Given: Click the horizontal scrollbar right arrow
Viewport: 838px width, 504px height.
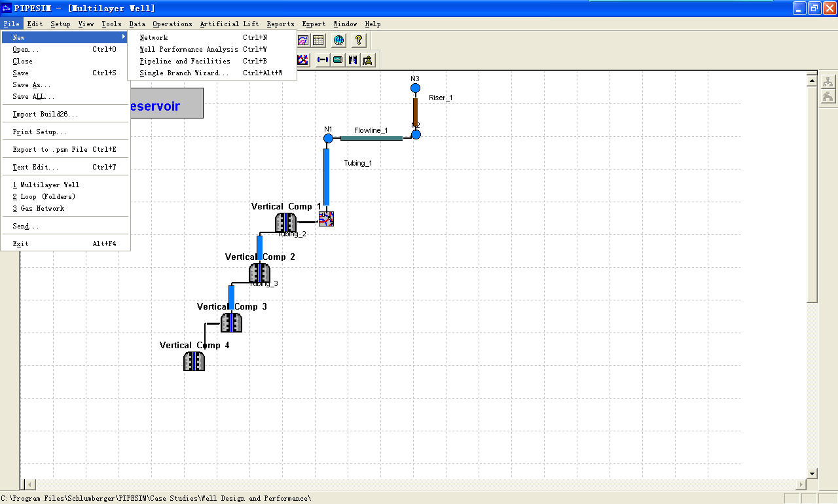Looking at the screenshot, I should (x=801, y=485).
